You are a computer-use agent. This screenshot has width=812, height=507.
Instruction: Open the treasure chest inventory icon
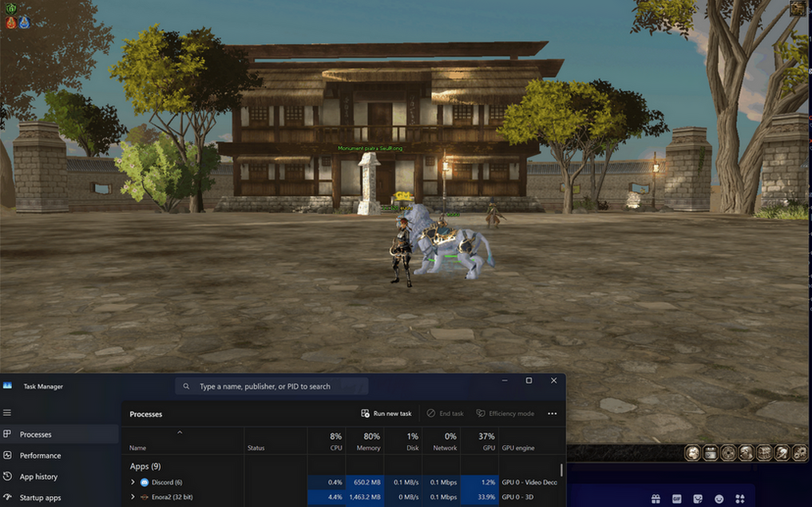coord(764,453)
